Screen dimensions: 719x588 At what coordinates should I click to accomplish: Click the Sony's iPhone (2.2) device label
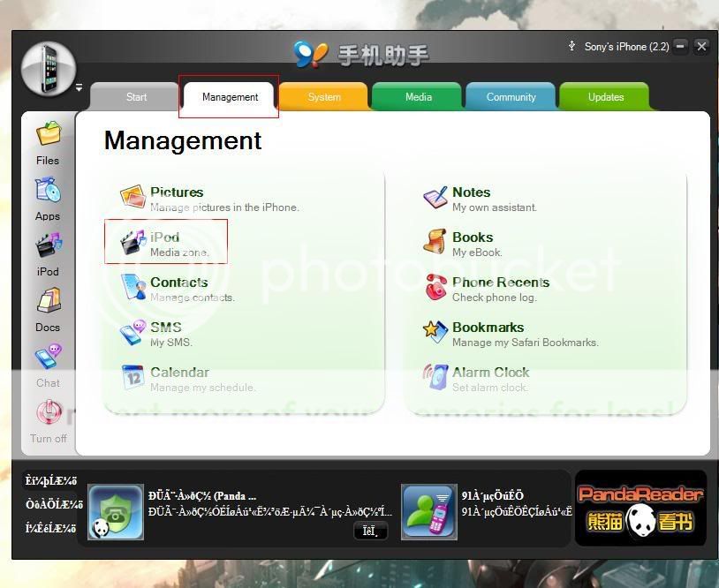coord(626,46)
